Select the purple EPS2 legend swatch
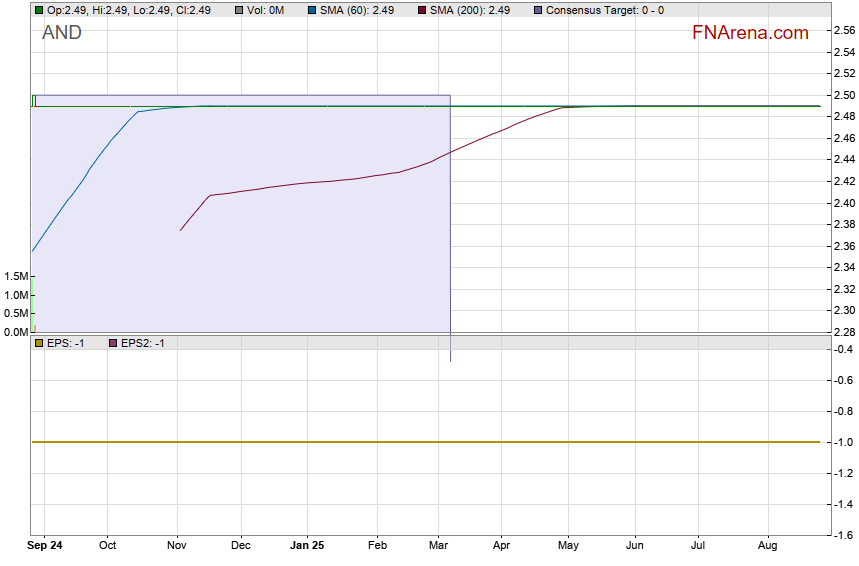Screen dimensions: 859x566 click(112, 343)
